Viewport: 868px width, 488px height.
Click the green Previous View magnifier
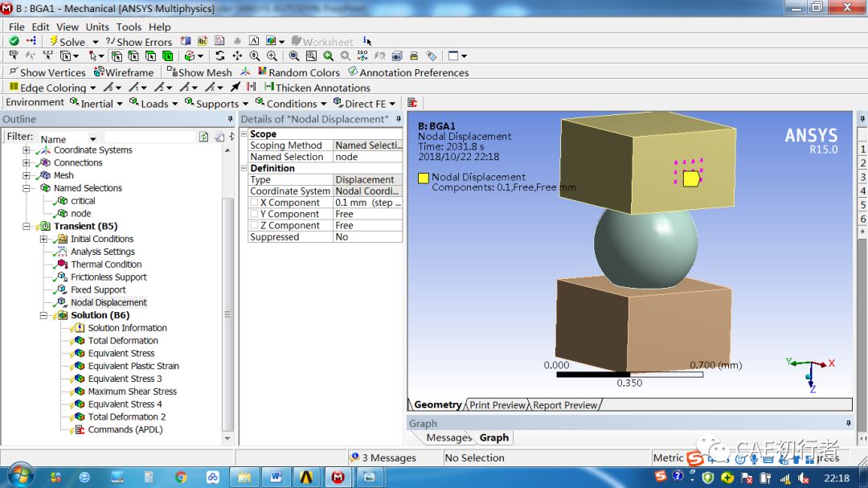[x=328, y=56]
